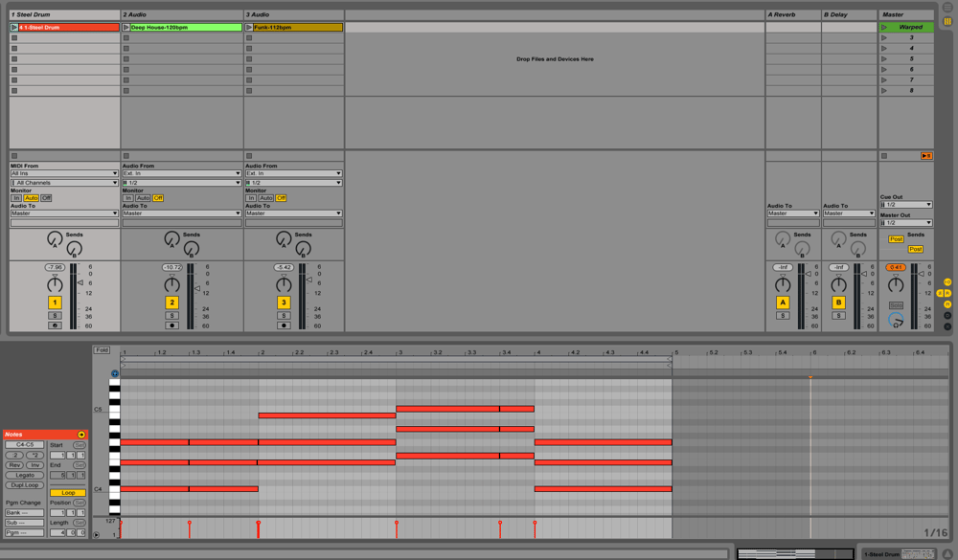The height and width of the screenshot is (560, 958).
Task: Click the pan knob on track 2
Action: tap(171, 284)
